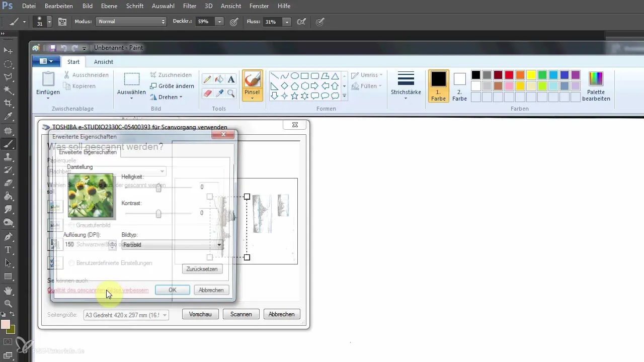Select Paint's text tool A
Screen dimensions: 644x362
tap(231, 79)
